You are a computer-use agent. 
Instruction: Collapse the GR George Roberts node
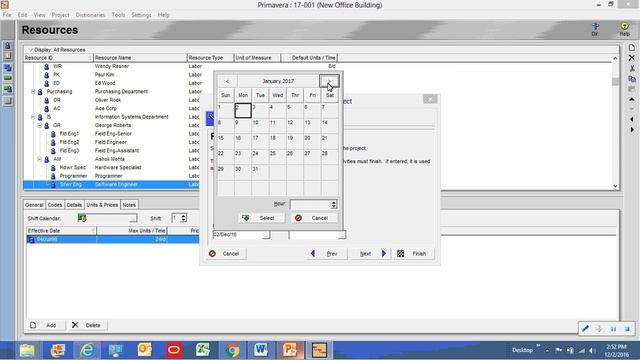(40, 125)
